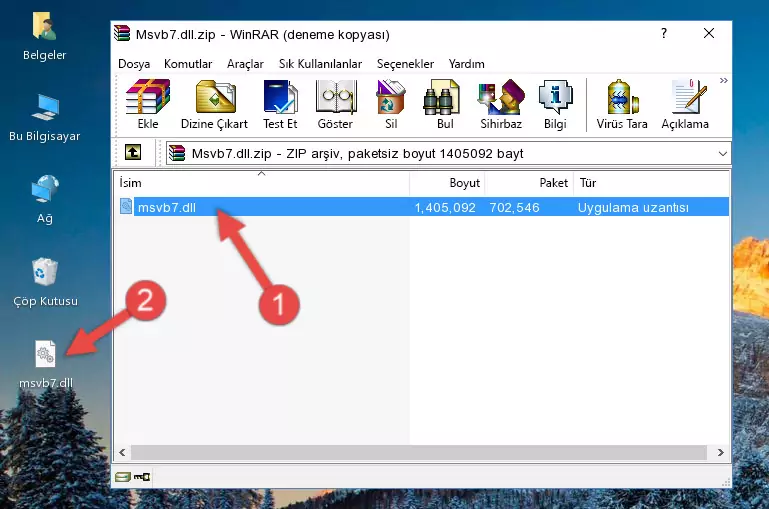Open the Seçenekler menu
769x509 pixels.
coord(405,64)
